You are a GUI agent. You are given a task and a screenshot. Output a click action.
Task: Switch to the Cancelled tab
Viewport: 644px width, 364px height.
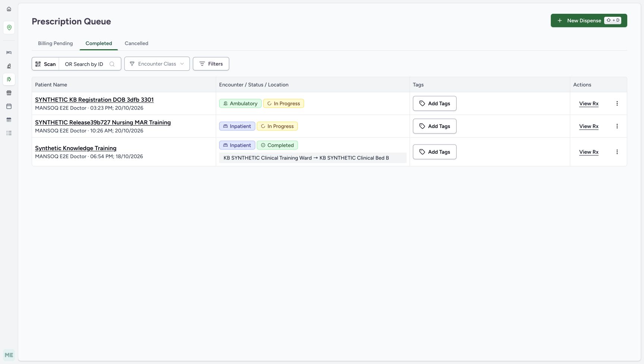tap(136, 43)
